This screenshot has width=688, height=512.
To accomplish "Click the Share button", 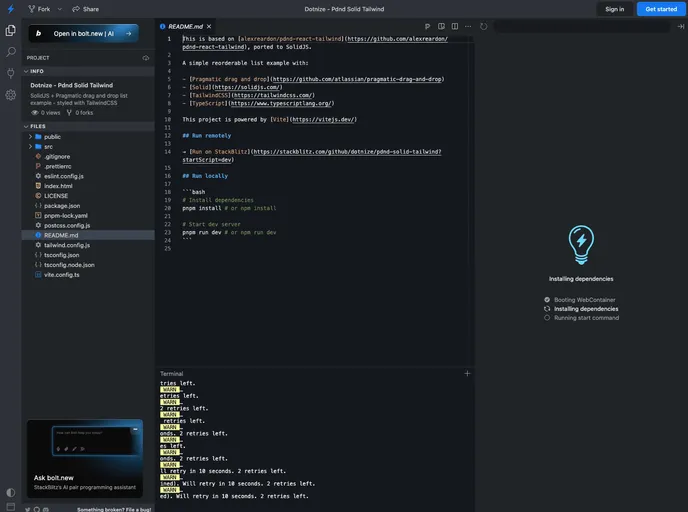I will (86, 9).
